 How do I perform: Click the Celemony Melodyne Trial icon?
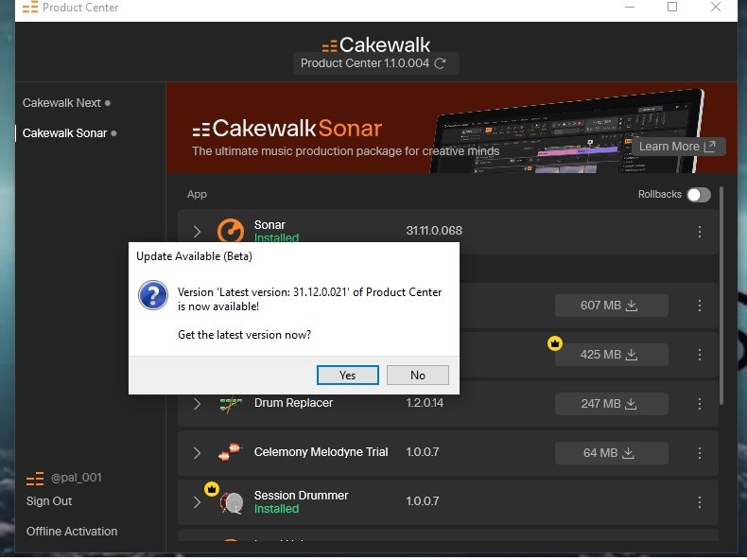click(230, 452)
